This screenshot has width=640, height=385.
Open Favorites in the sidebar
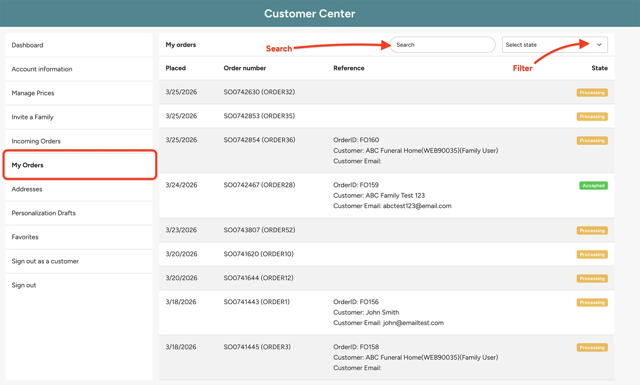pyautogui.click(x=79, y=237)
